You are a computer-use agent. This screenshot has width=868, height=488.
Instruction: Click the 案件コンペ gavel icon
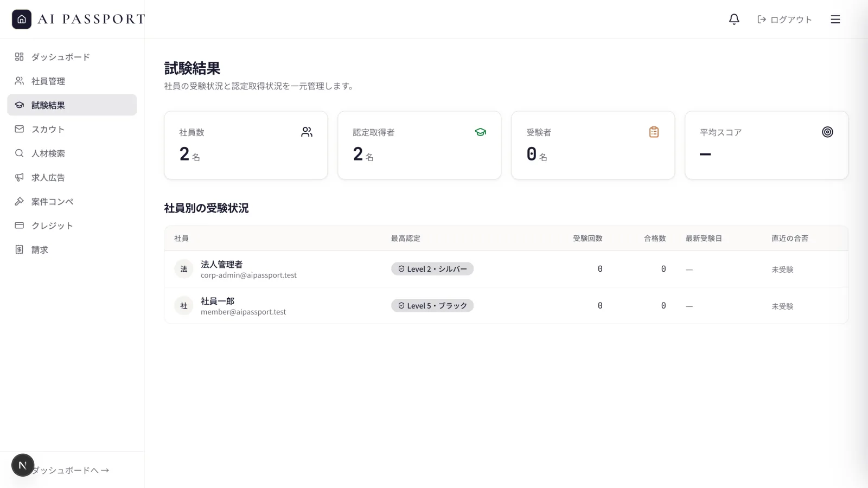click(20, 202)
